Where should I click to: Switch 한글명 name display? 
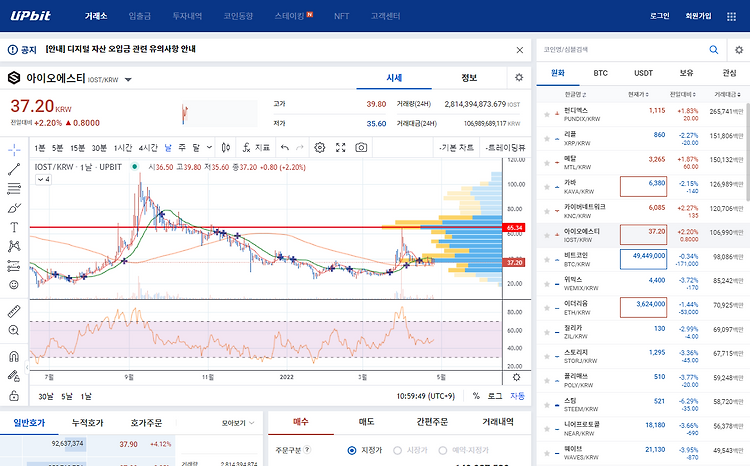[575, 95]
